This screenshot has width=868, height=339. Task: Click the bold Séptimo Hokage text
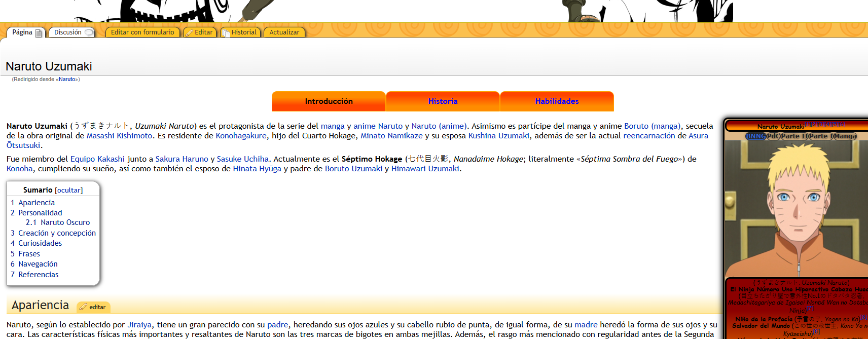tap(372, 159)
